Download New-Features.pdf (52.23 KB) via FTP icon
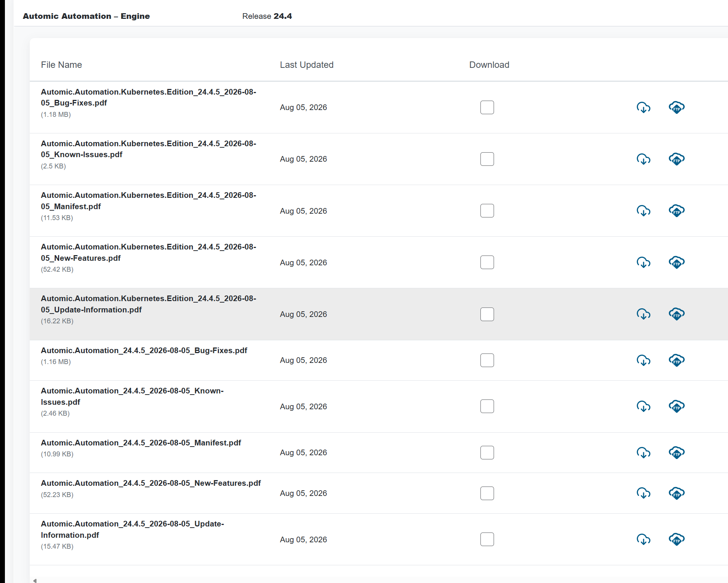The image size is (728, 583). pyautogui.click(x=677, y=493)
